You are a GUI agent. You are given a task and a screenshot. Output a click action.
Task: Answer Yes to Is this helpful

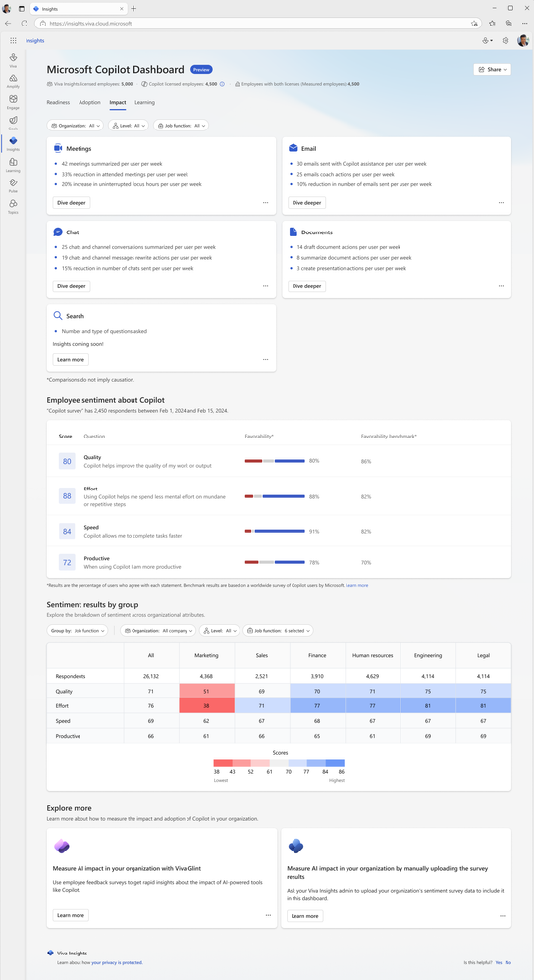pos(499,963)
